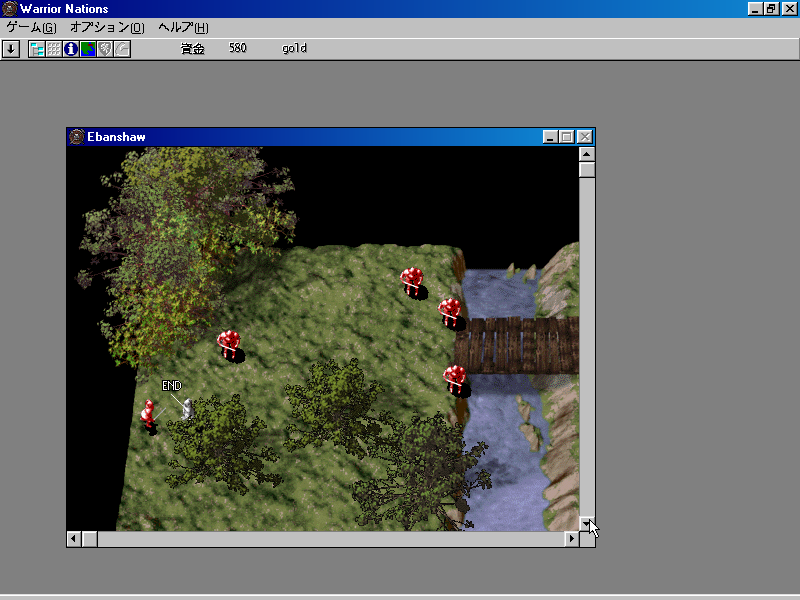Image resolution: width=800 pixels, height=600 pixels.
Task: Click the grayed curved arrow icon
Action: tap(122, 49)
